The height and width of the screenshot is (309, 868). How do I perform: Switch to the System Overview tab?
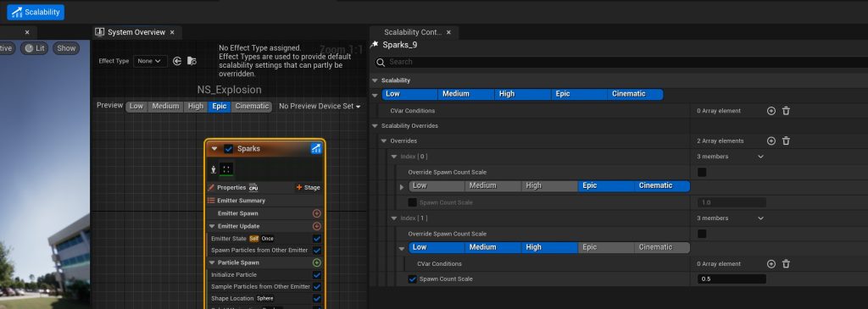[x=136, y=33]
